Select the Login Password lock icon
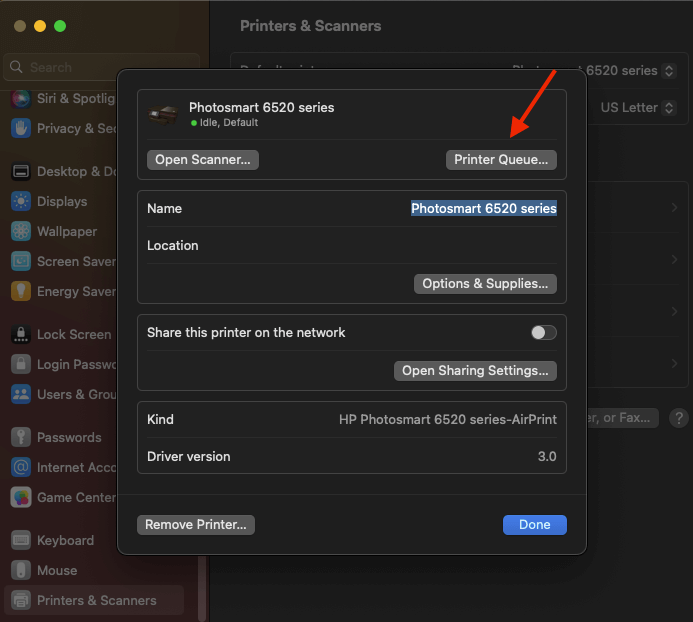The height and width of the screenshot is (622, 693). point(21,364)
